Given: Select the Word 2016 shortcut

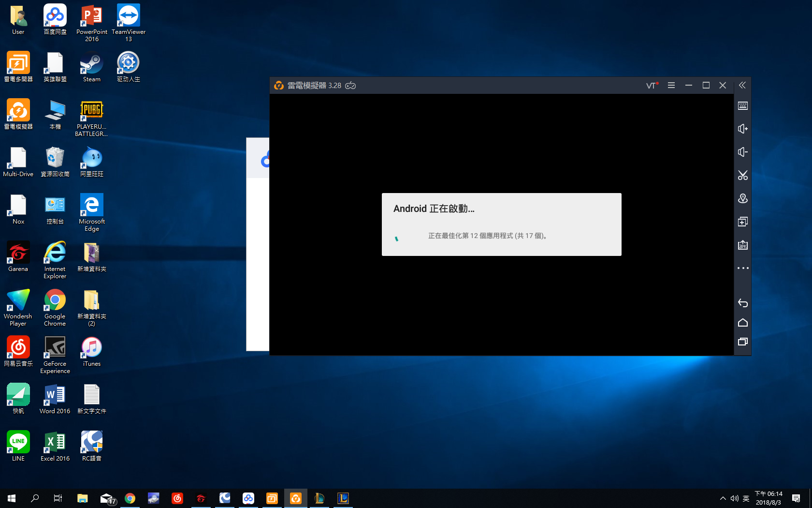Looking at the screenshot, I should click(x=55, y=399).
